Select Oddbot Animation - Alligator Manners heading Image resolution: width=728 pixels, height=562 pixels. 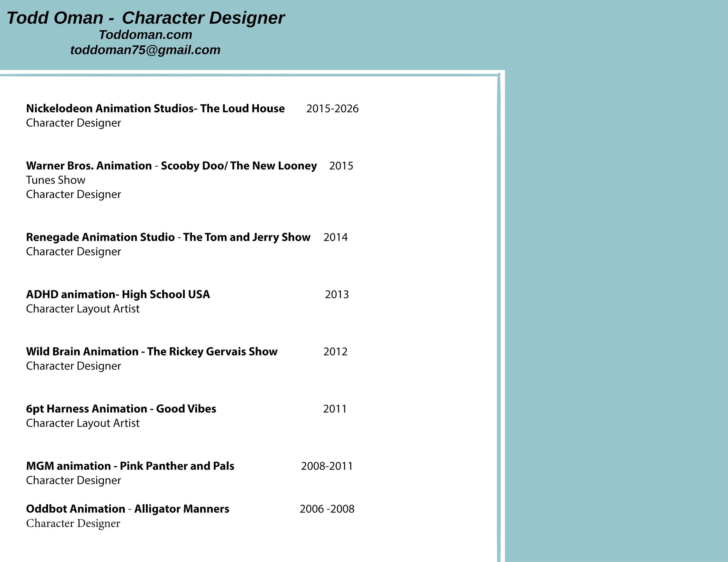128,509
